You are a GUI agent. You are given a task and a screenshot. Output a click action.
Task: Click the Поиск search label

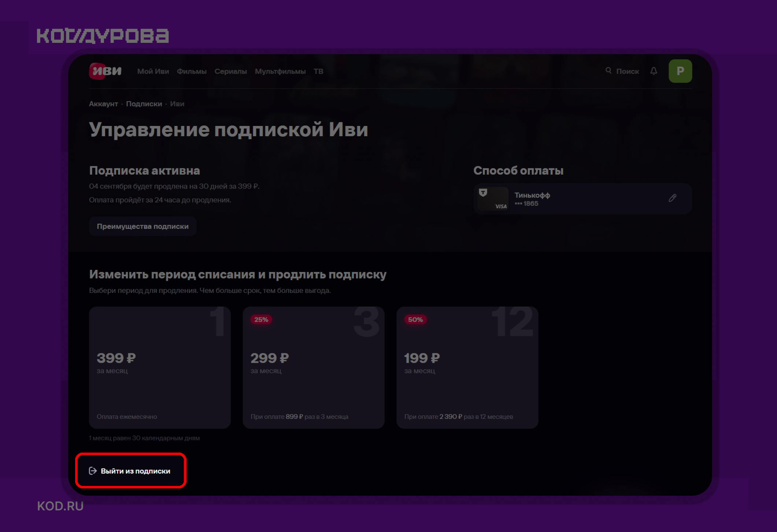628,71
